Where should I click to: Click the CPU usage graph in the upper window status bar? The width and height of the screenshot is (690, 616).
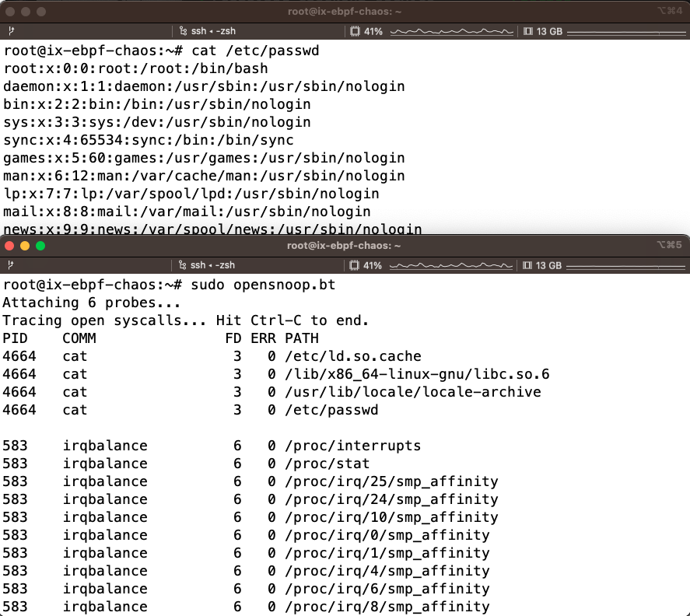click(451, 32)
